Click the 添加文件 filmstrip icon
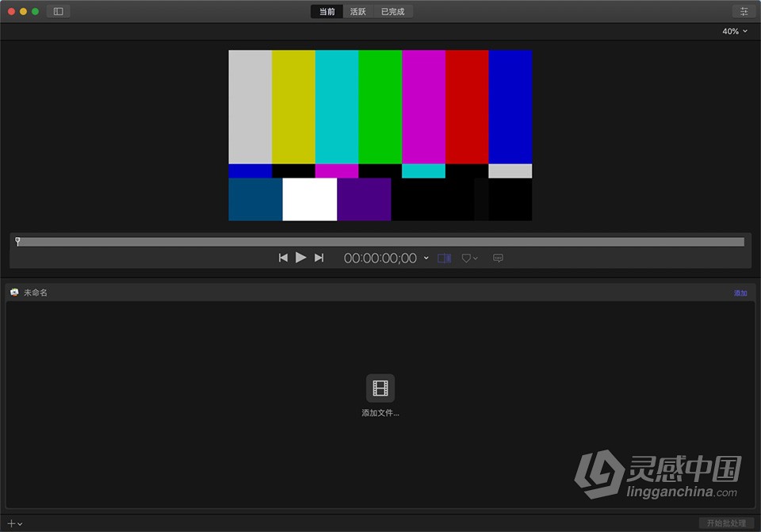 [x=380, y=388]
